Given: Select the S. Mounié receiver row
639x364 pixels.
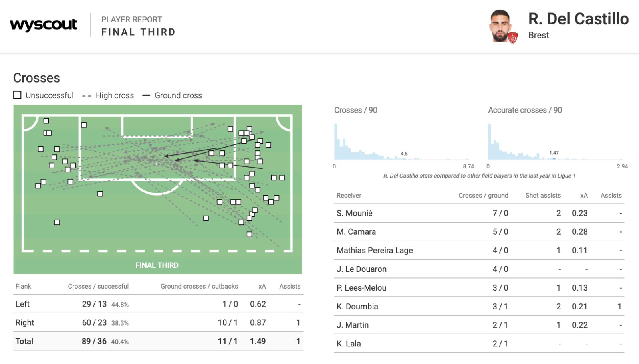Looking at the screenshot, I should point(479,213).
